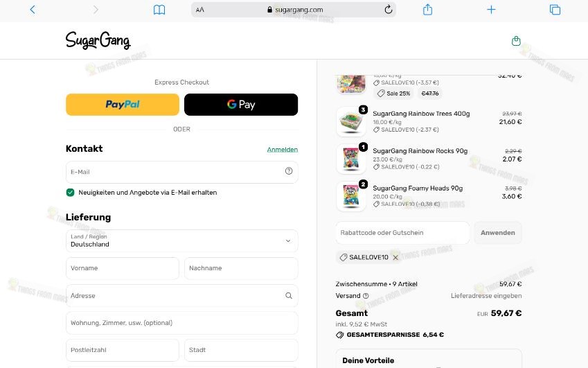Tap the Safari forward arrow
This screenshot has width=588, height=368.
click(x=96, y=10)
